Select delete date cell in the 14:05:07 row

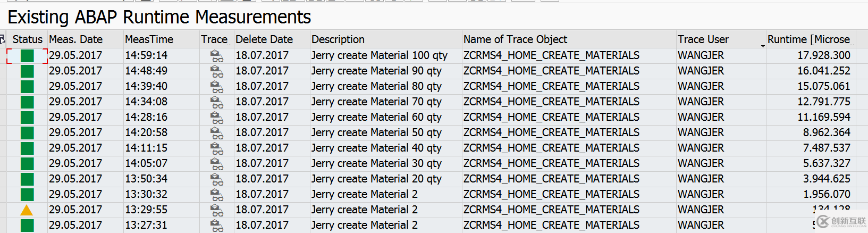pos(262,163)
